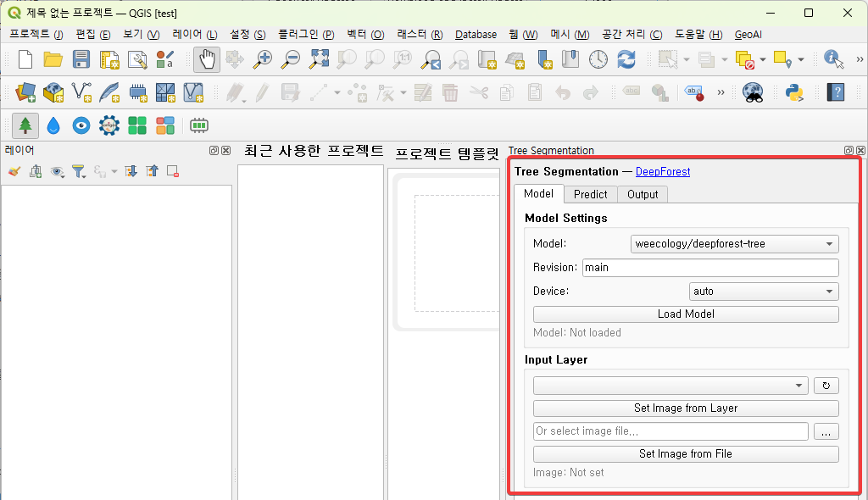Screen dimensions: 868x500
Task: Open the Model dropdown showing weecology/deepforest-tree
Action: (734, 244)
